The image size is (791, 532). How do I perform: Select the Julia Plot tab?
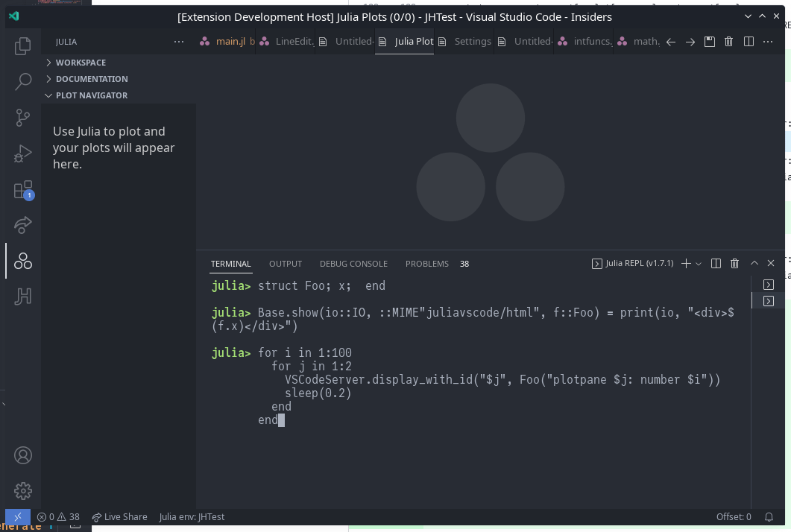click(405, 42)
